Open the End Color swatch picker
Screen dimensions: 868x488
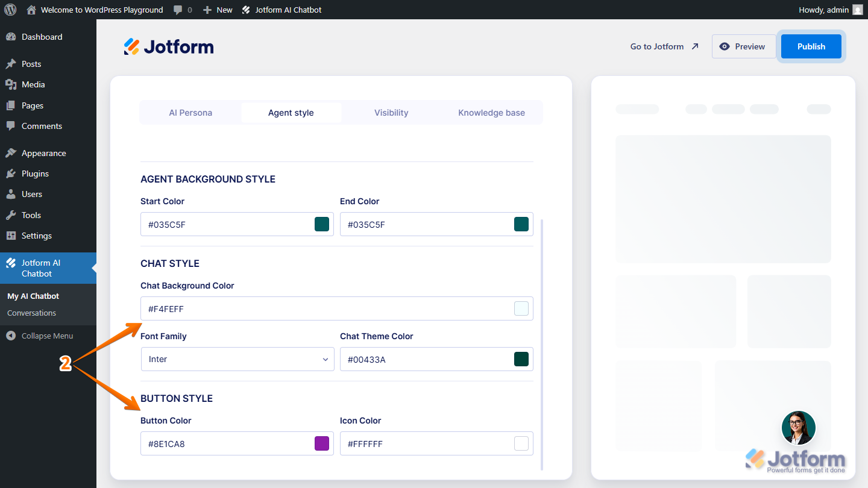coord(521,224)
